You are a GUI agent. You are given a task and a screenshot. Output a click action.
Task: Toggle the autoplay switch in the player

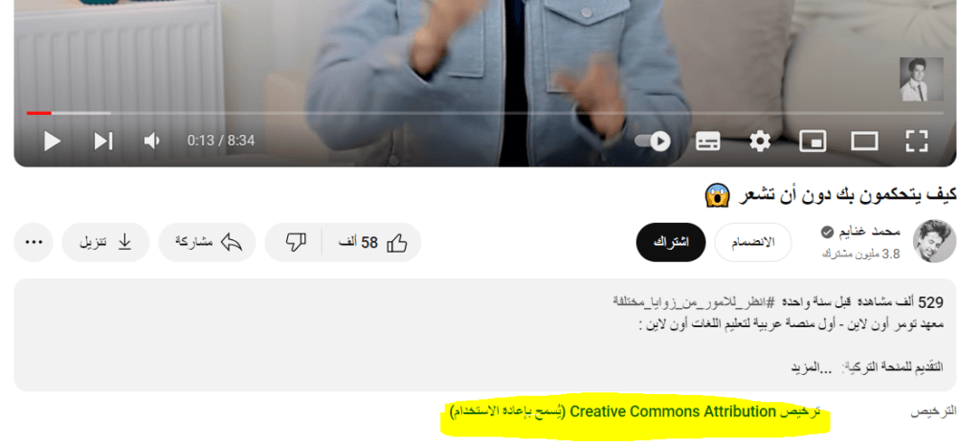[x=653, y=142]
